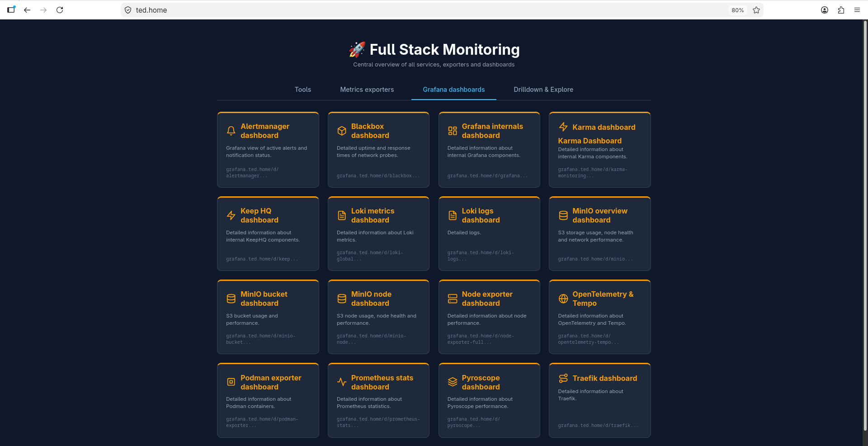Click the database icon on MinIO bucket card
This screenshot has width=868, height=446.
pos(231,299)
